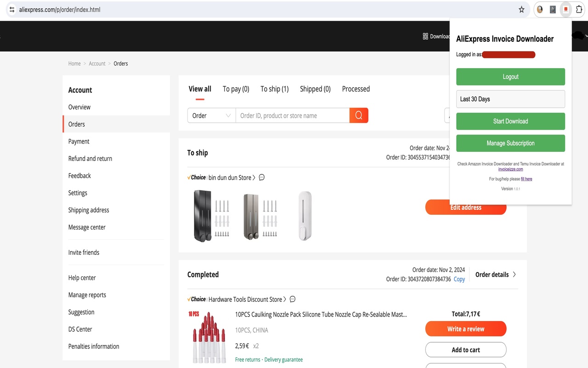
Task: Switch to Processed tab
Action: tap(356, 89)
